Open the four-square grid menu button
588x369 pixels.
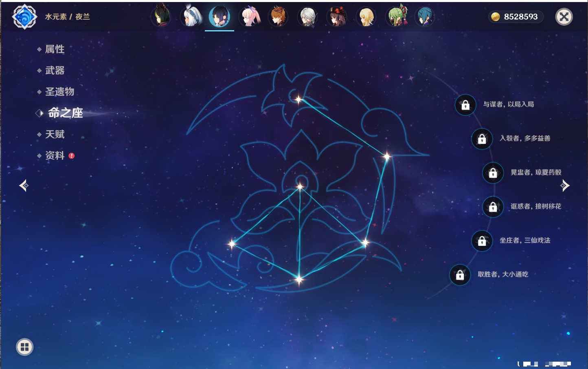point(24,347)
